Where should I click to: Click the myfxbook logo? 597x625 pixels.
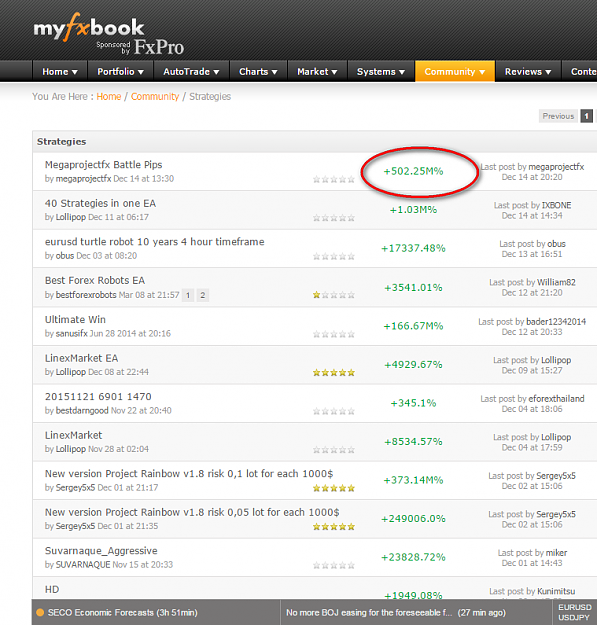point(88,27)
